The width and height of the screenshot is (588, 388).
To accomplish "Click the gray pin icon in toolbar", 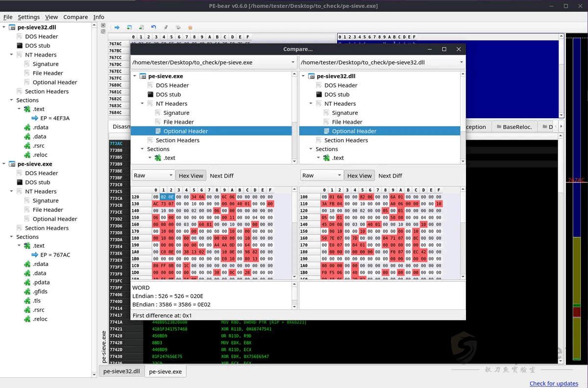I will point(166,27).
